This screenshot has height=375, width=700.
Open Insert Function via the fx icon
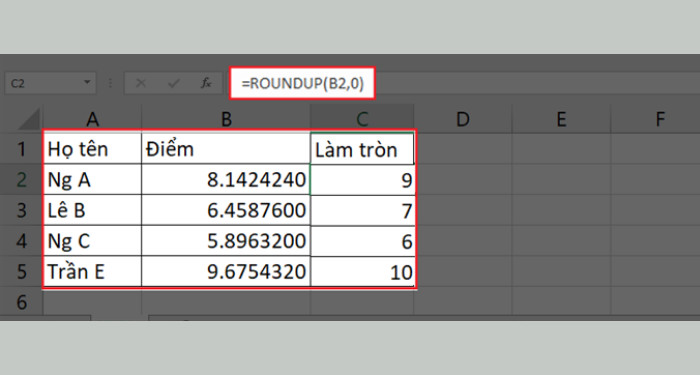tap(206, 83)
